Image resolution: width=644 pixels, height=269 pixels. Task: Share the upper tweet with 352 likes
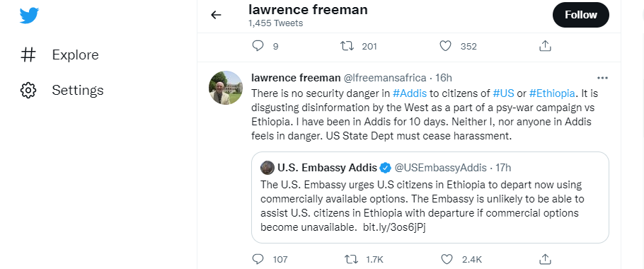545,45
